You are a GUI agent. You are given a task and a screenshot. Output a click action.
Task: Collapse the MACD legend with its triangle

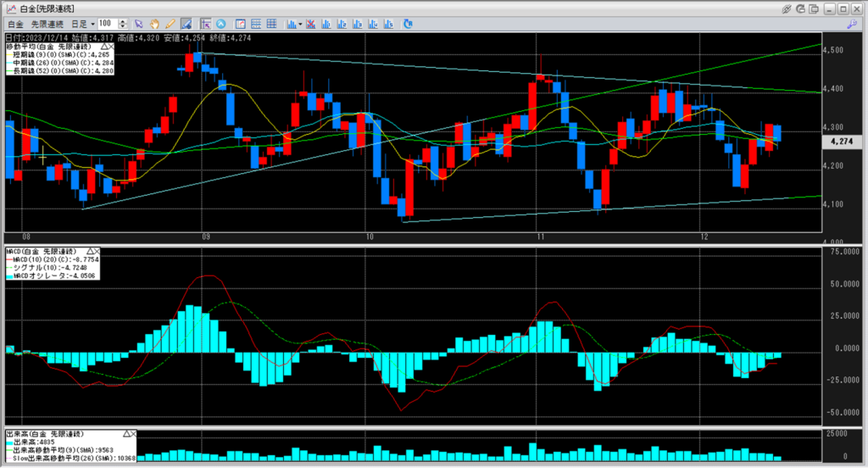pos(89,252)
